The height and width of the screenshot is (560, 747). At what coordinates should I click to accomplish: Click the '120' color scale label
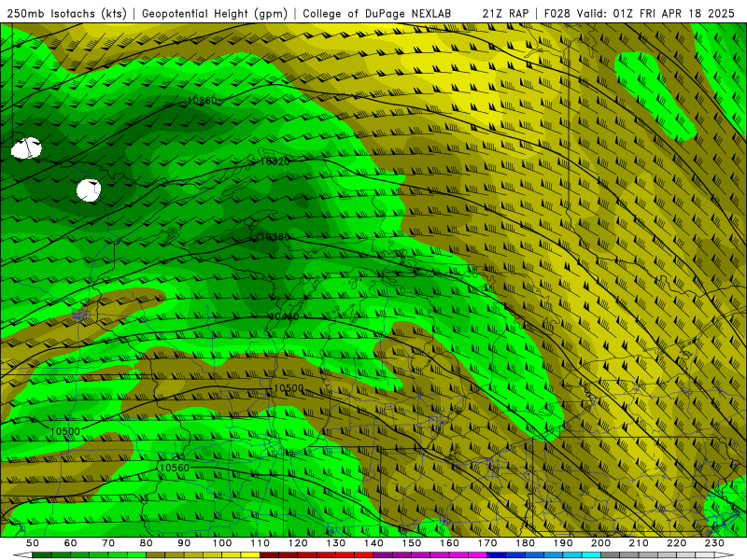pos(298,543)
